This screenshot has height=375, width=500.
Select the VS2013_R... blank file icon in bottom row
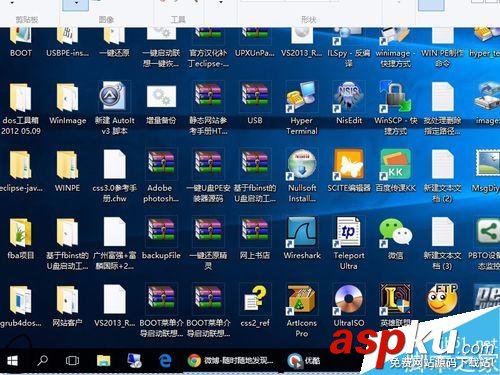pos(114,299)
